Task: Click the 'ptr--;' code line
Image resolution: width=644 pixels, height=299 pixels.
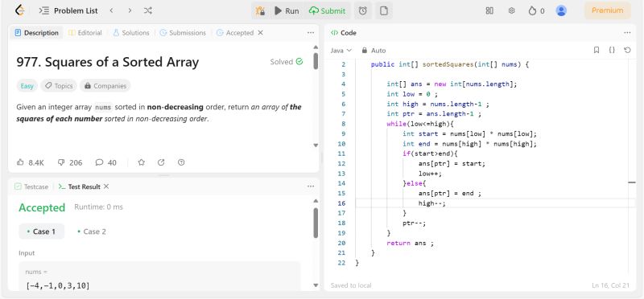Action: pyautogui.click(x=415, y=223)
